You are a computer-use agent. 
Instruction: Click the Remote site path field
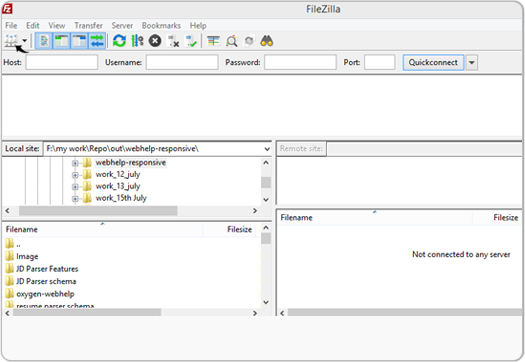(x=425, y=149)
